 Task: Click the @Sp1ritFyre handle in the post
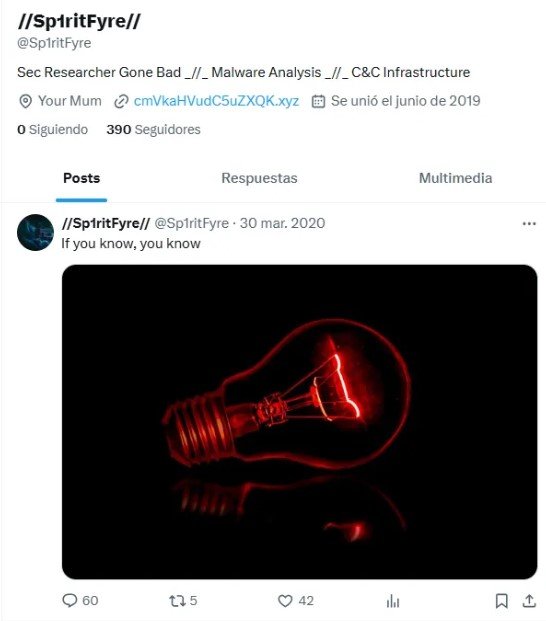192,223
